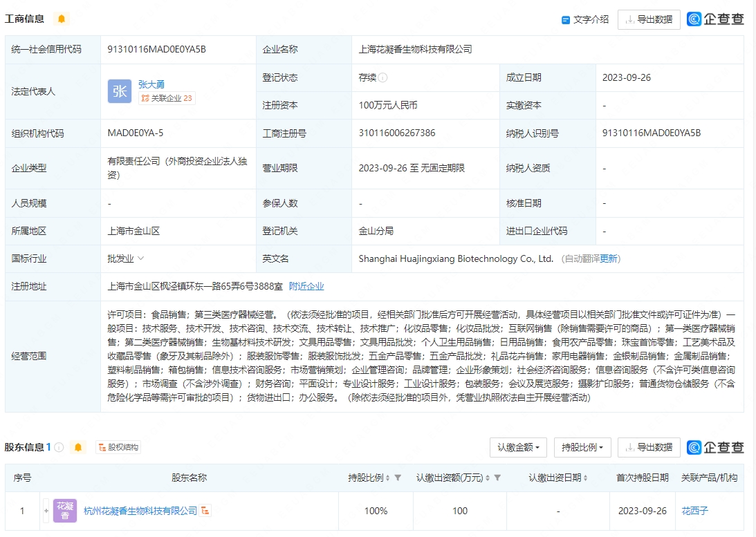The image size is (756, 537).
Task: Select company name 上海花凝香生物科技有限公司
Action: (415, 49)
